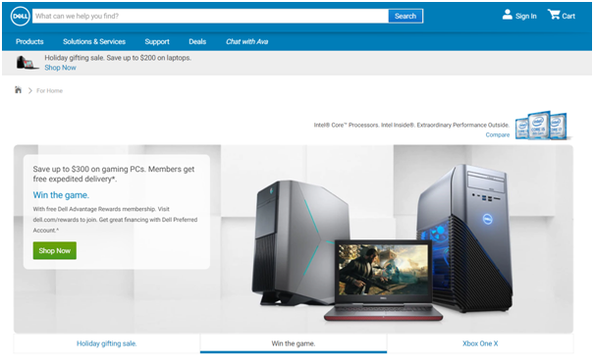Click 'Holiday gifting sale. Save up to $200 on laptops.' text
The height and width of the screenshot is (364, 594).
click(x=118, y=58)
